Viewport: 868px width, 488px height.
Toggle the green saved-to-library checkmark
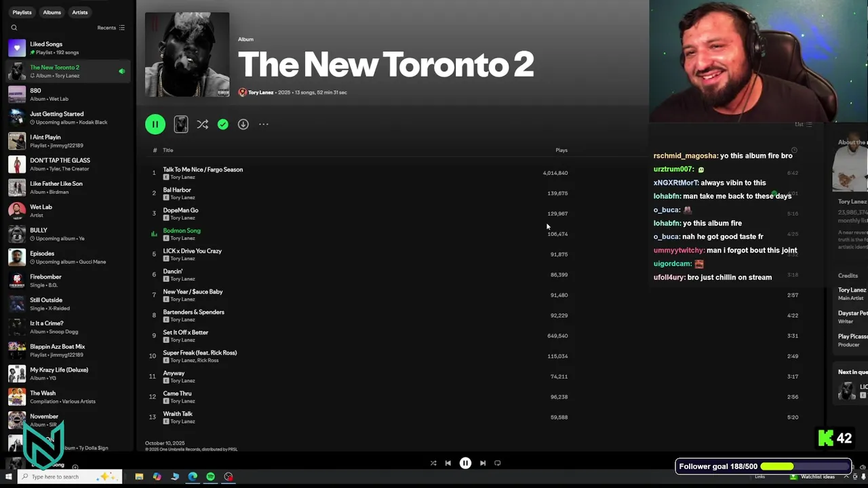[x=222, y=124]
